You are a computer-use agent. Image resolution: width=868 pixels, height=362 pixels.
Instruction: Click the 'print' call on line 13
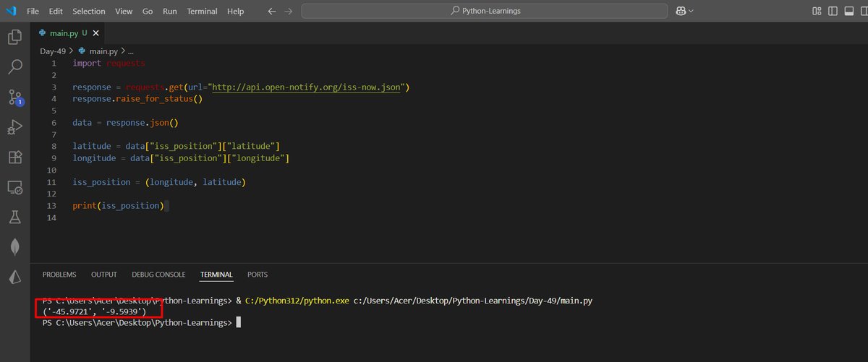coord(85,206)
